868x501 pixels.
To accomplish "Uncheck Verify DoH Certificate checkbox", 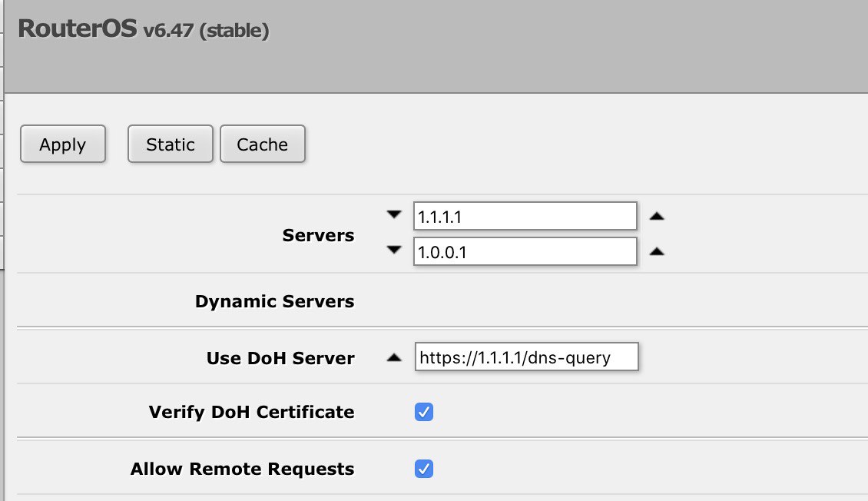I will pos(424,412).
